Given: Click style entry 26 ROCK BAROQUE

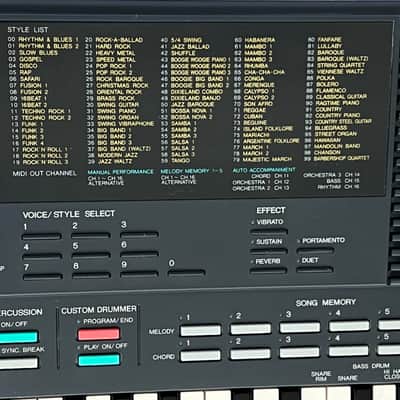Looking at the screenshot, I should click(x=115, y=79).
